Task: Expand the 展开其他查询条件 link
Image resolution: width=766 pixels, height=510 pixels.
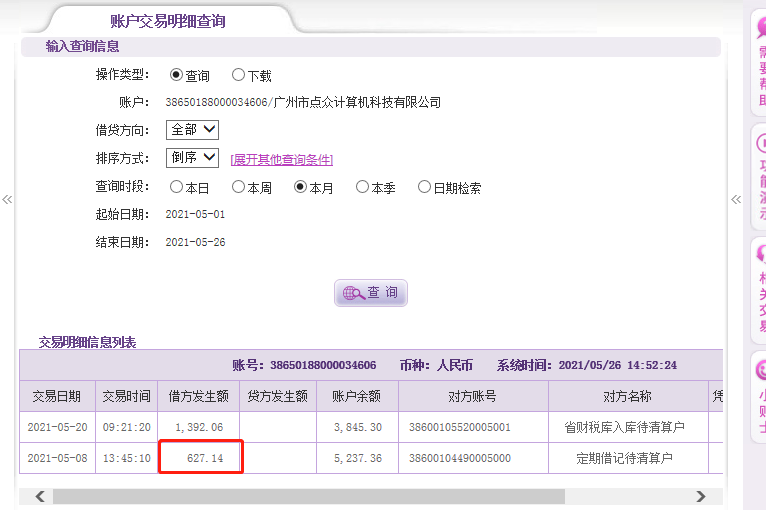Action: click(281, 160)
